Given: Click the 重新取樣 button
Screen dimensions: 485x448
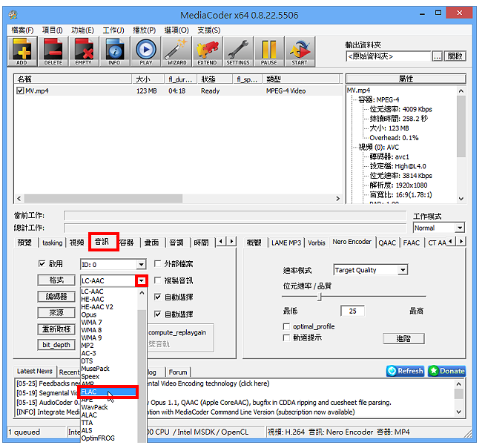Looking at the screenshot, I should (56, 329).
